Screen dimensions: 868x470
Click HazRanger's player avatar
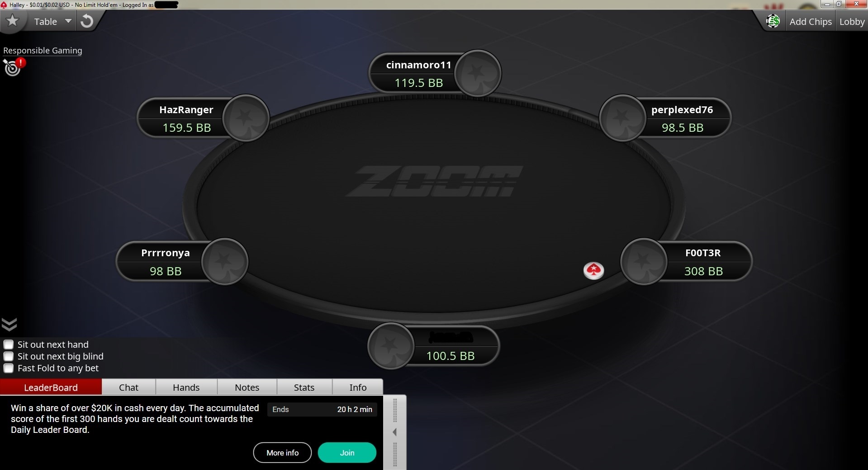[246, 118]
